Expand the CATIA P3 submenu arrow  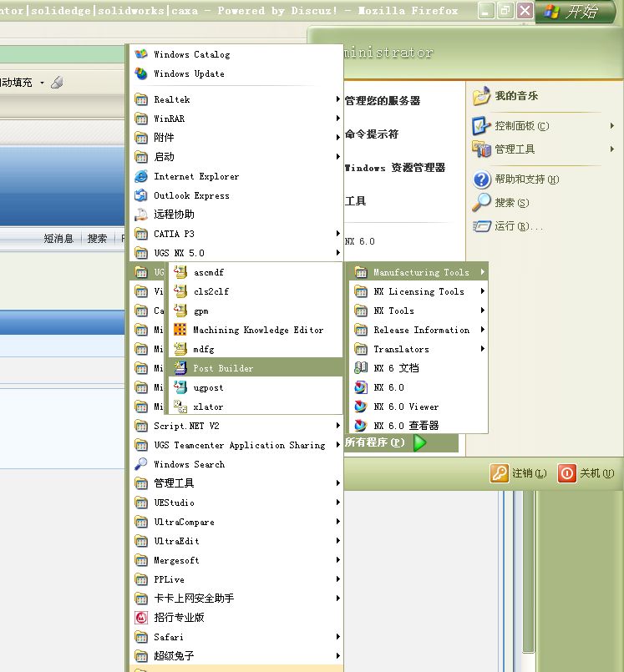pyautogui.click(x=338, y=234)
